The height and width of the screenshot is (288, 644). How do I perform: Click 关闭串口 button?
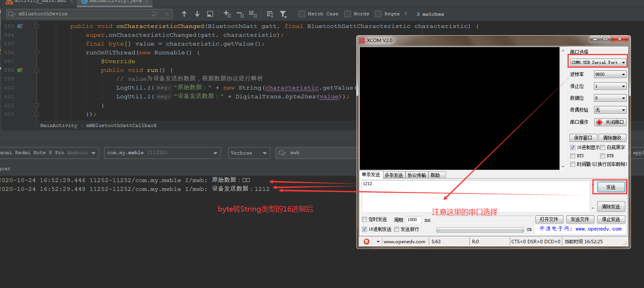pos(610,122)
